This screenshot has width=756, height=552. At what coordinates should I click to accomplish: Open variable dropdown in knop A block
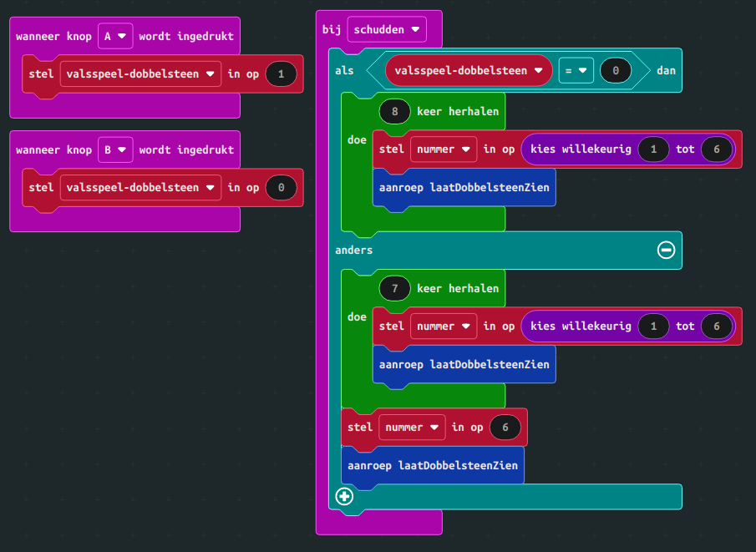click(x=140, y=74)
